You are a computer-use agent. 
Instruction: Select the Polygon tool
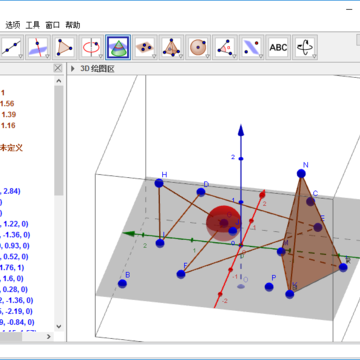[x=65, y=47]
